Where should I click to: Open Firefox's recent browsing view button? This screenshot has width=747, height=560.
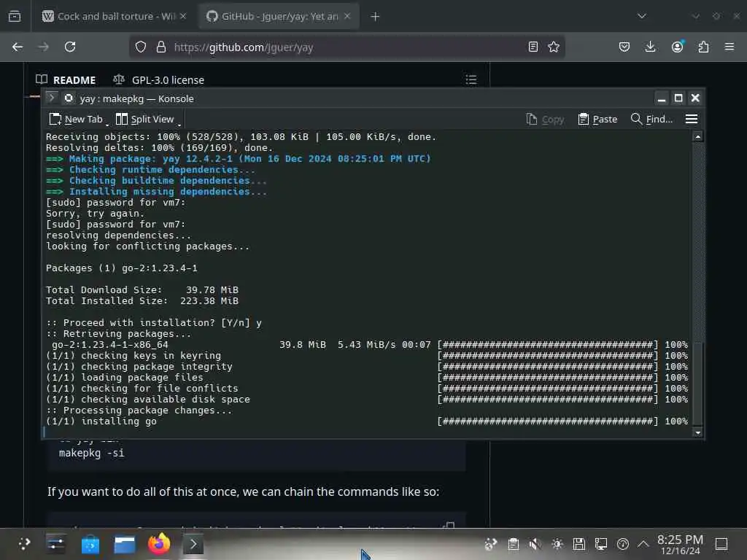point(15,16)
